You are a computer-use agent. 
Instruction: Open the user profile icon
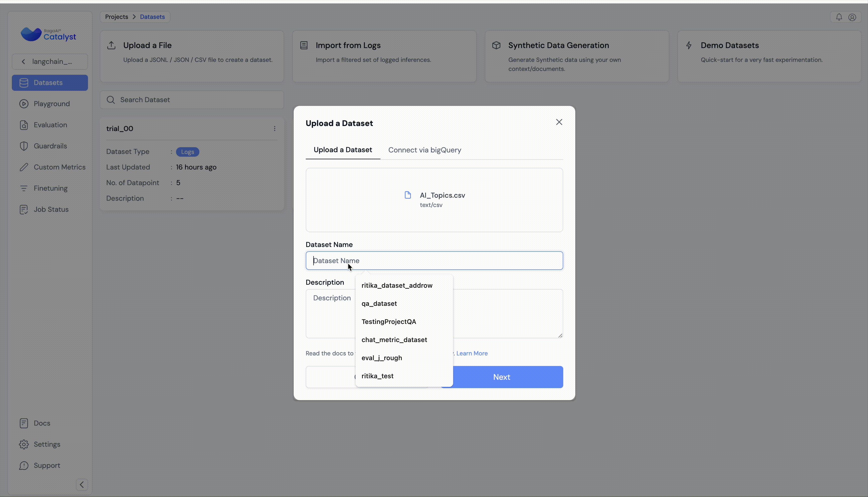click(852, 17)
